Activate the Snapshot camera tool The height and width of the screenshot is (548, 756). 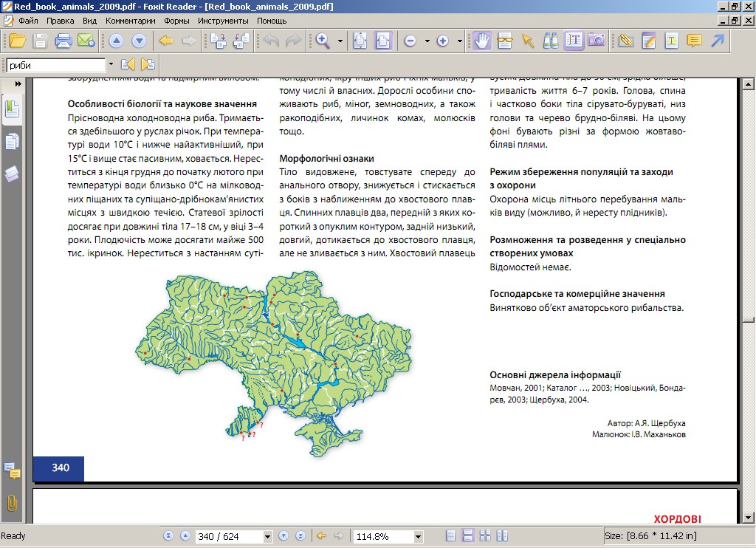596,41
